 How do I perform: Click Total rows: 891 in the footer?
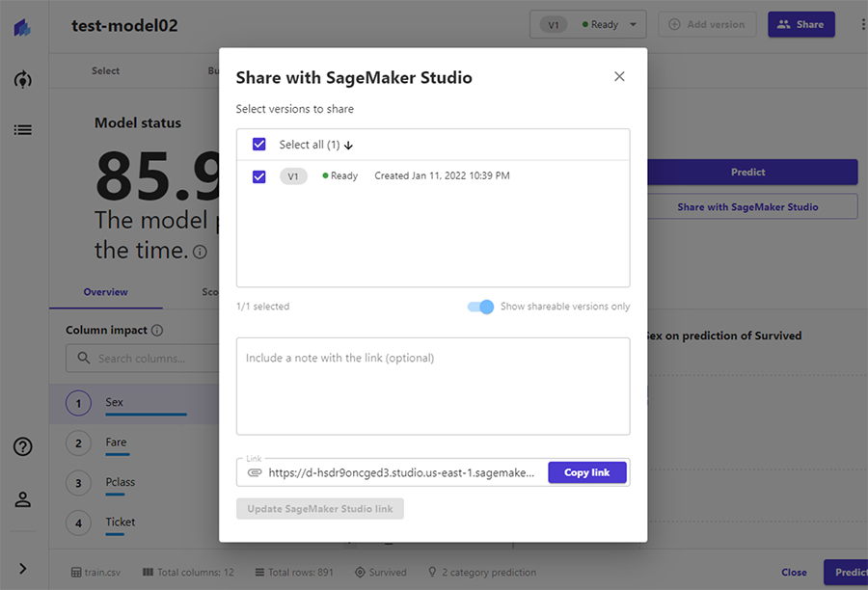[294, 573]
